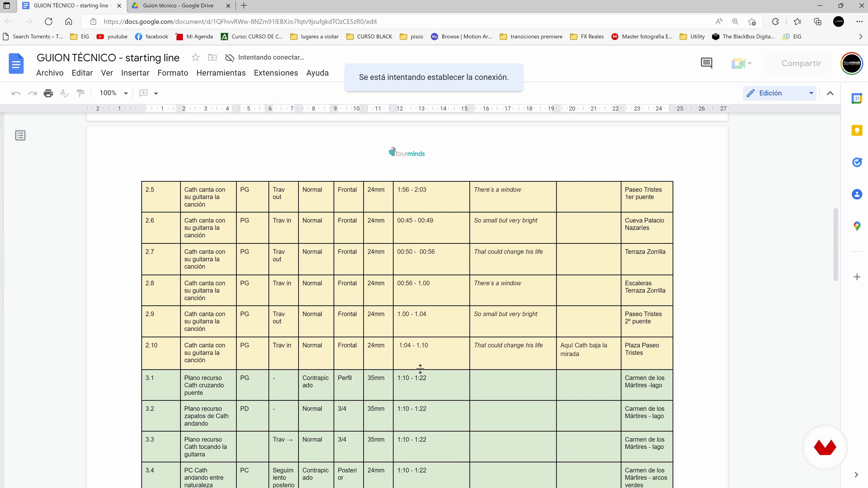Click the document vertical scrollbar
868x488 pixels.
836,244
